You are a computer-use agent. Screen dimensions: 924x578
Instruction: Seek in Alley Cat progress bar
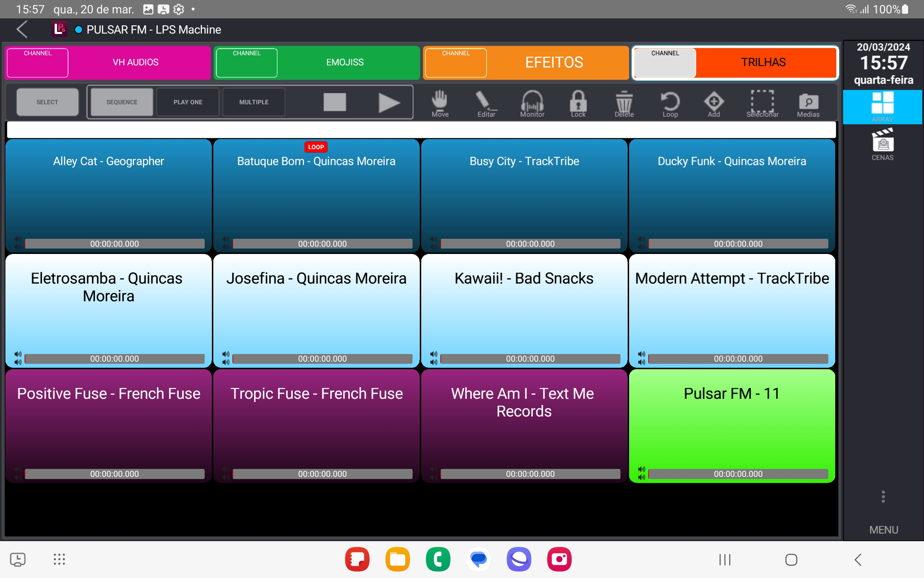click(114, 243)
